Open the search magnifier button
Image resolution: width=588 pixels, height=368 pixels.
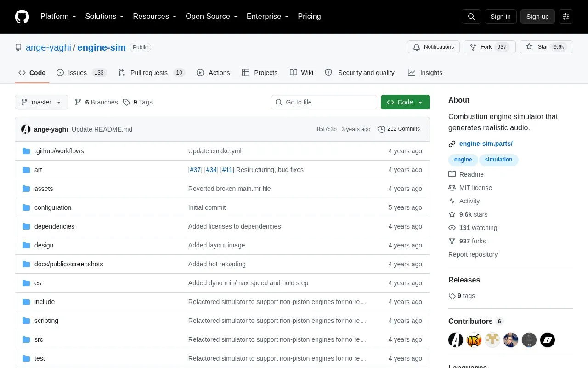point(471,17)
